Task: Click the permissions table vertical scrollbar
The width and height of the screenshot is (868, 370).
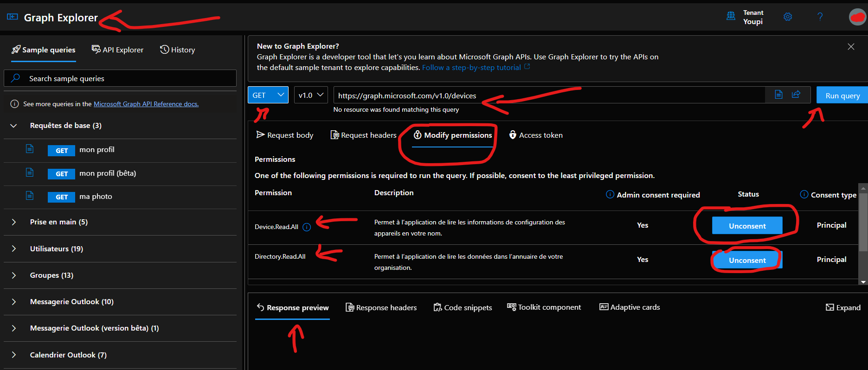Action: [x=863, y=223]
